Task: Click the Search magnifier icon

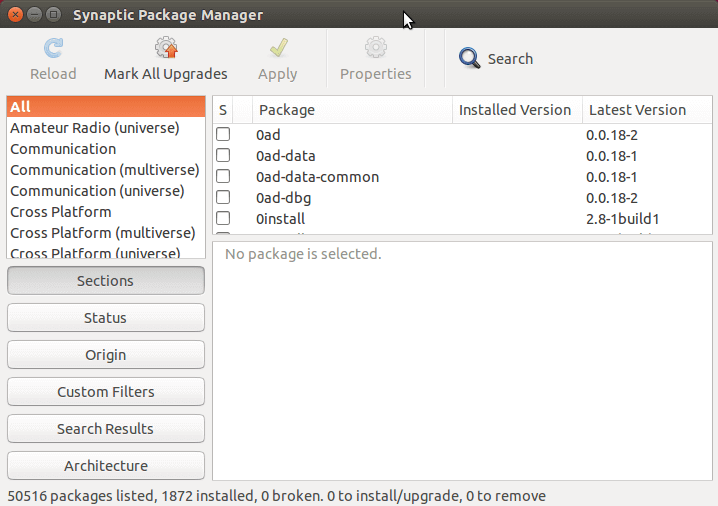Action: pyautogui.click(x=469, y=59)
